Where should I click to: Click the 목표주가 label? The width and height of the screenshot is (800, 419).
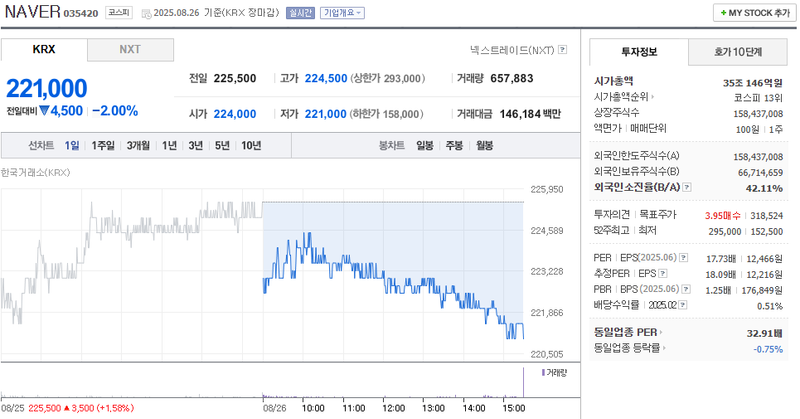[658, 215]
